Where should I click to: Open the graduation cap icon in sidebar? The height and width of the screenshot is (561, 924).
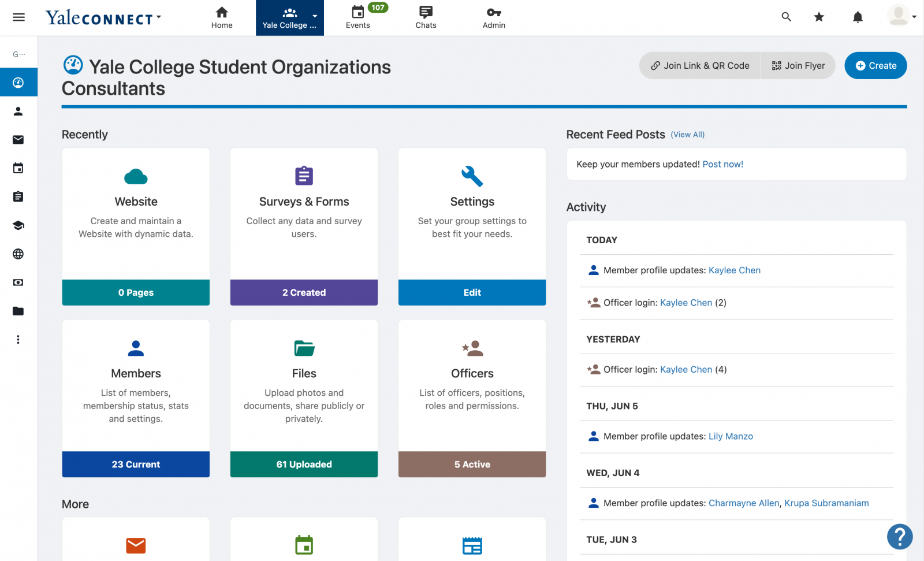(18, 225)
